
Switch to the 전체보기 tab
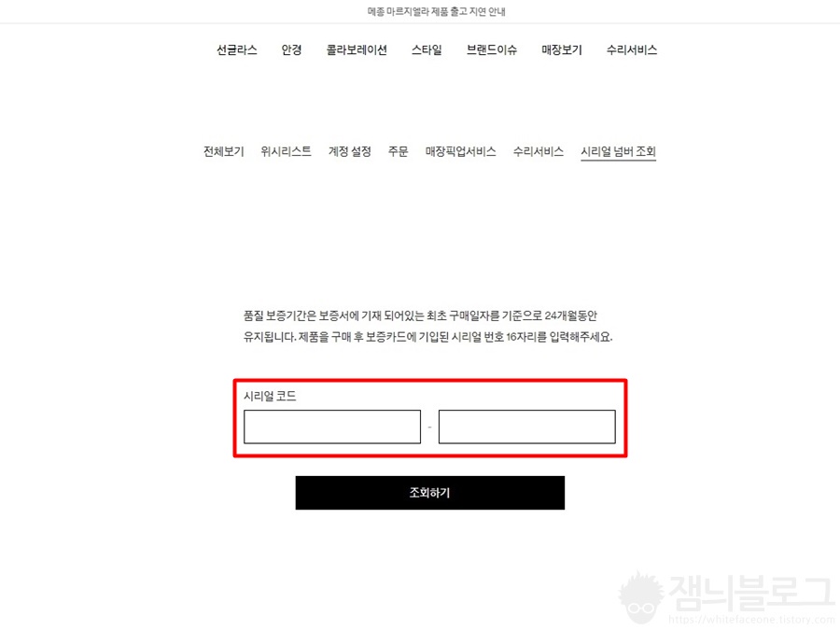223,151
